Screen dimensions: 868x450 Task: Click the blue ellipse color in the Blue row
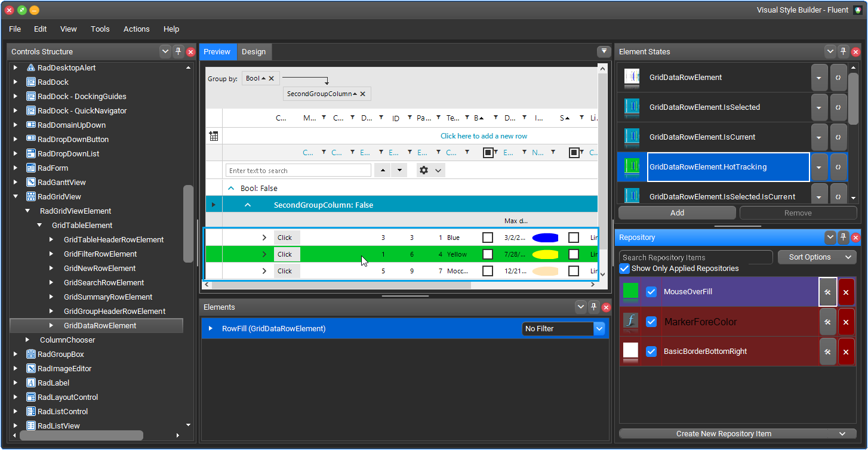(545, 238)
